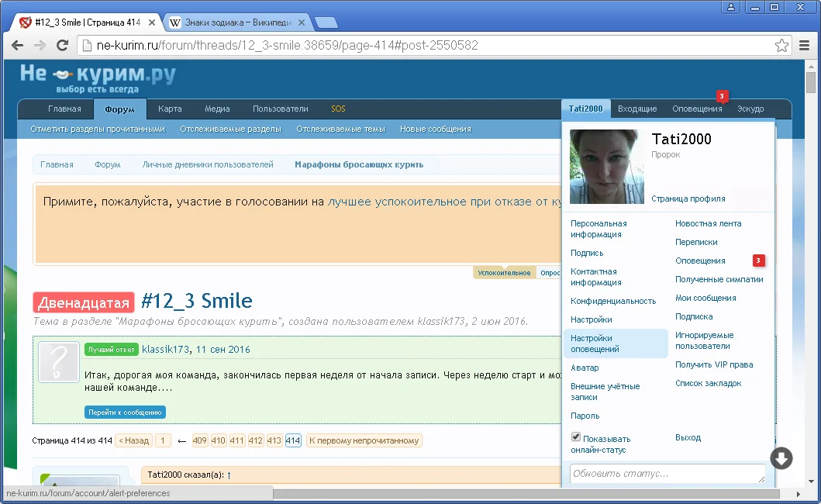This screenshot has width=821, height=504.
Task: Go to page 409
Action: coord(199,440)
